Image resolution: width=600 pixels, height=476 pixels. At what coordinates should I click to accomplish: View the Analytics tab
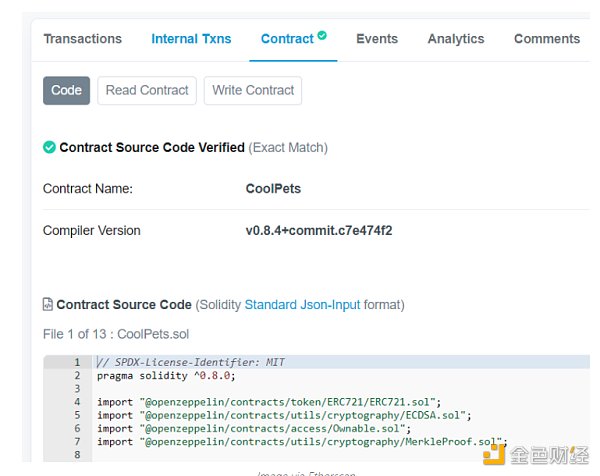click(456, 39)
